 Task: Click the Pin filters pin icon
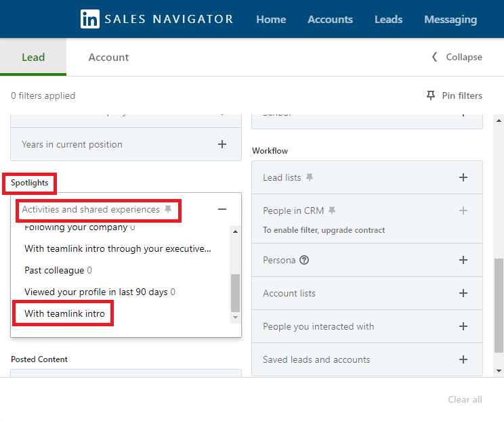pos(431,95)
